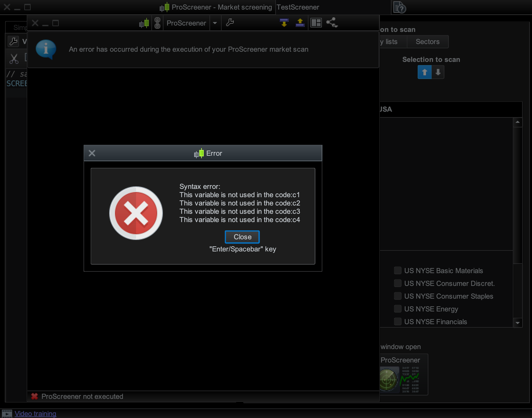This screenshot has width=532, height=418.
Task: Open the ProScreener dropdown arrow in toolbar
Action: [x=215, y=23]
